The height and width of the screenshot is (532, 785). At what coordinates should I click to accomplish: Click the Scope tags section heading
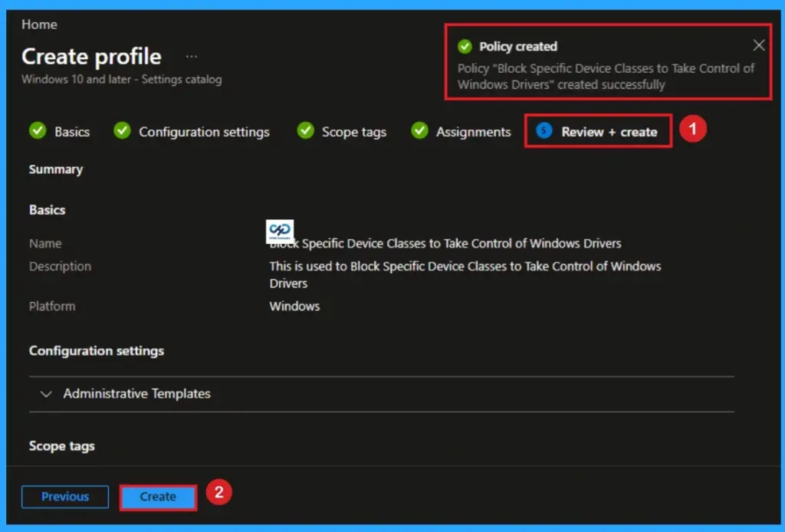coord(62,446)
